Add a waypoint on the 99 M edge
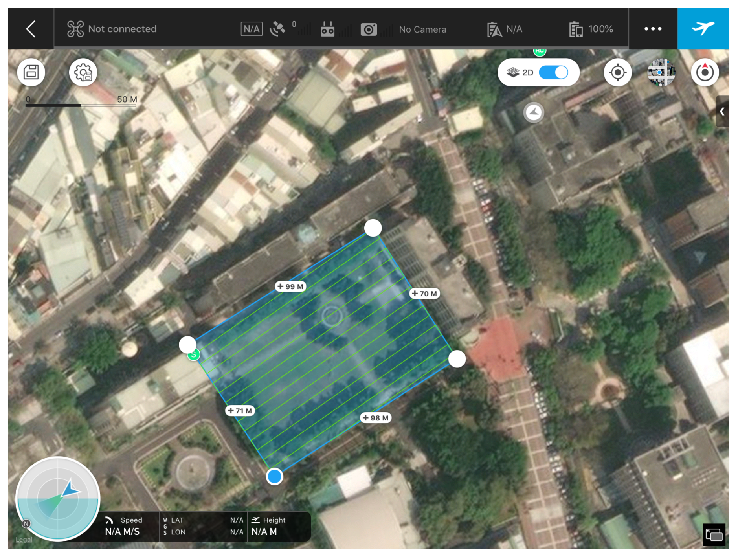 pos(290,286)
